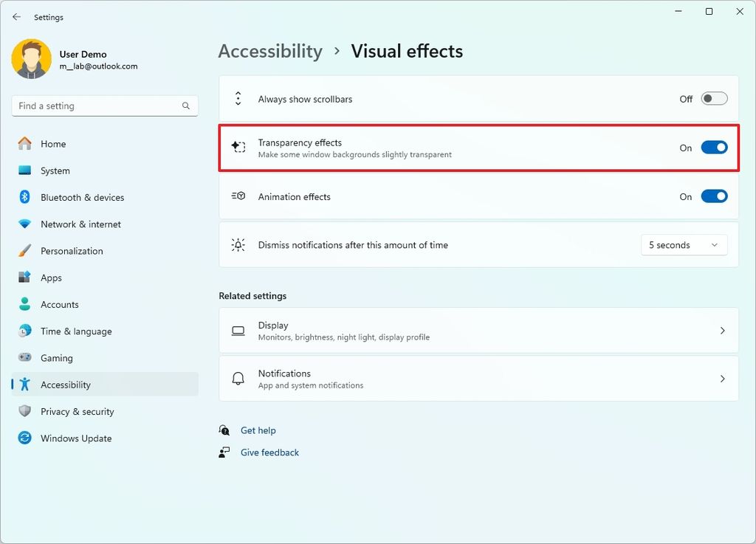Viewport: 756px width, 544px height.
Task: Click the Get help link
Action: [258, 430]
